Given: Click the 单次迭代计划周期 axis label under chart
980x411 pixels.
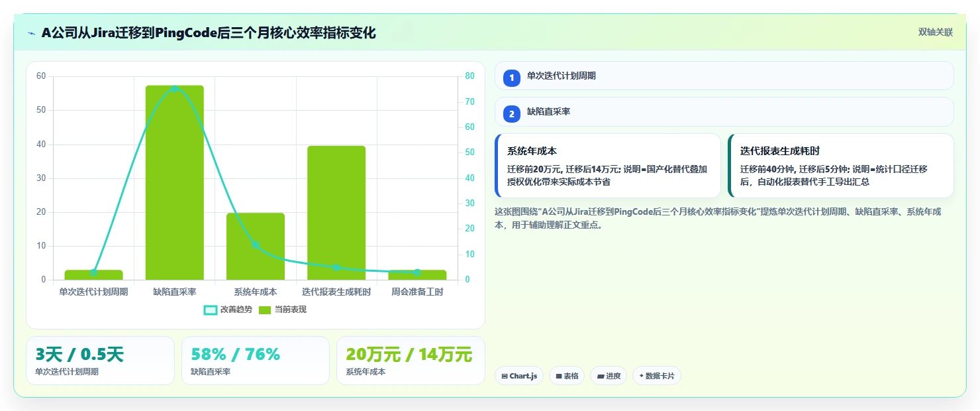Looking at the screenshot, I should click(x=93, y=292).
